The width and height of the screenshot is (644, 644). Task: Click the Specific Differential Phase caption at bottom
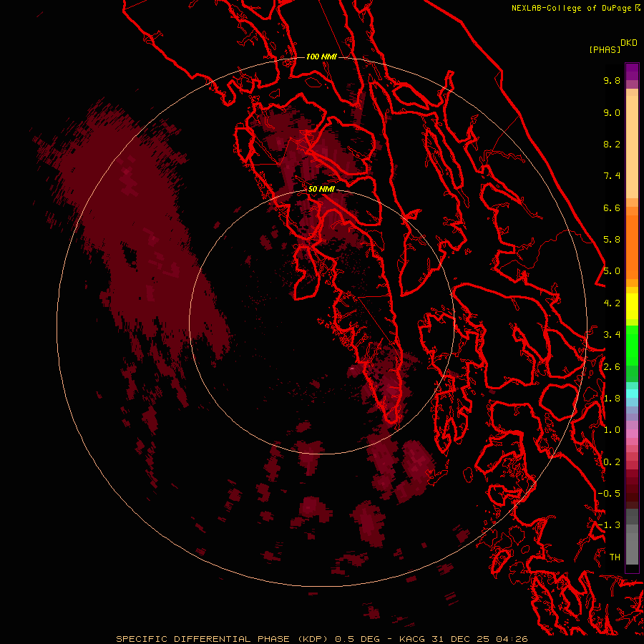[321, 639]
